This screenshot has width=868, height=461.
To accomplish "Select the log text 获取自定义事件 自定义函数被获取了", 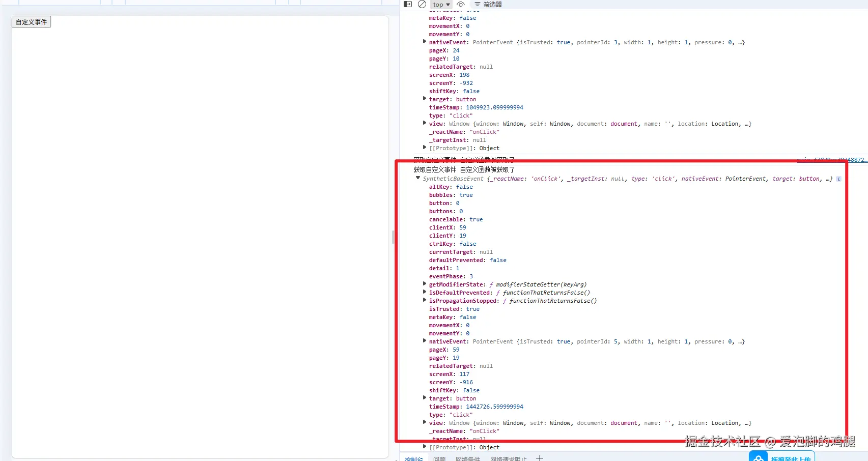I will 464,170.
